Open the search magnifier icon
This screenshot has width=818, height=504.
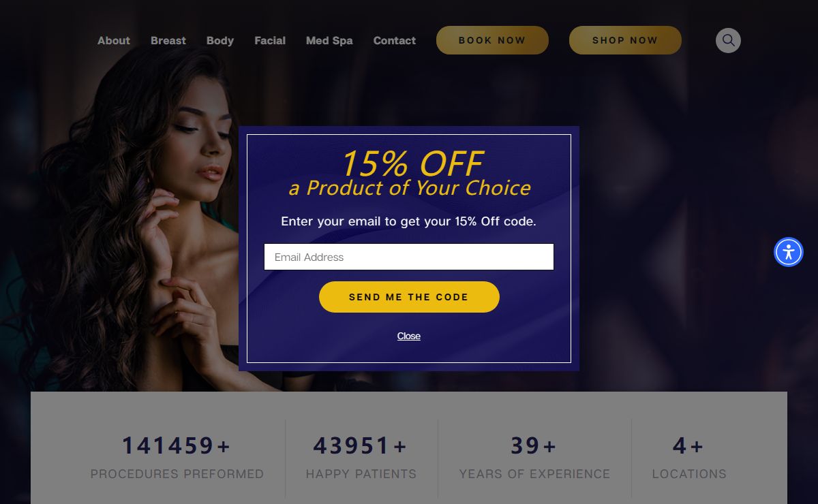point(728,40)
